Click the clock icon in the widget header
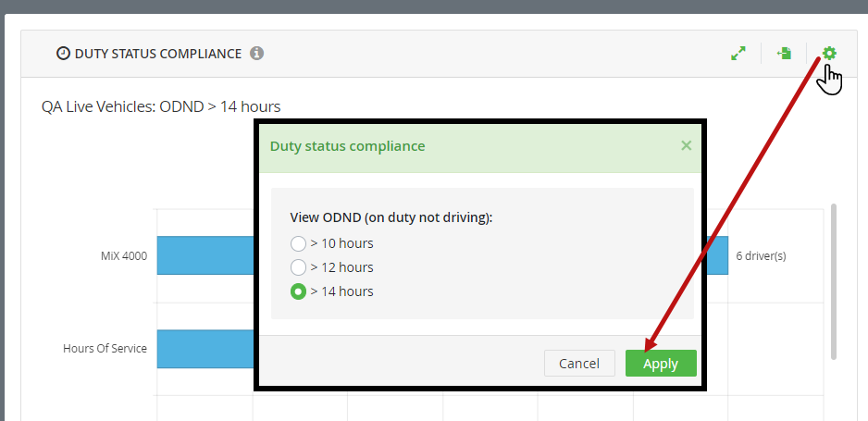 64,53
